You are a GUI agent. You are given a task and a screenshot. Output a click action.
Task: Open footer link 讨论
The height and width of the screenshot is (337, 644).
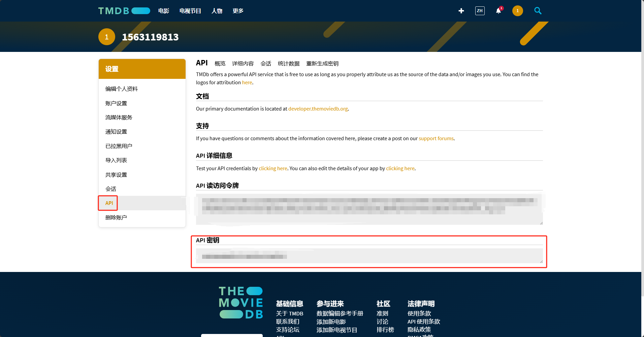tap(382, 322)
